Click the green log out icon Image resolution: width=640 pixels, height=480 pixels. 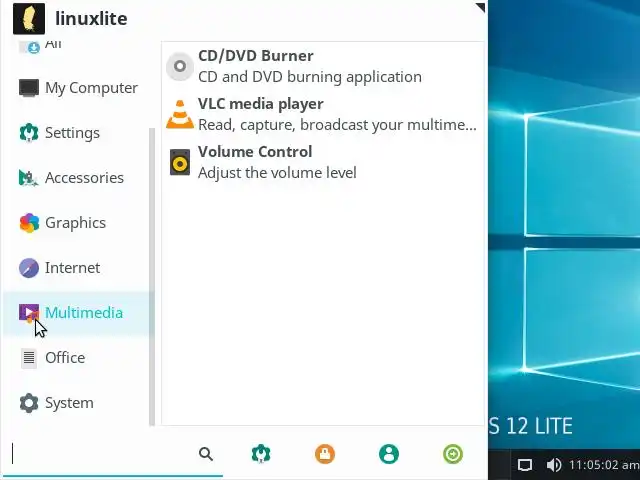[453, 454]
